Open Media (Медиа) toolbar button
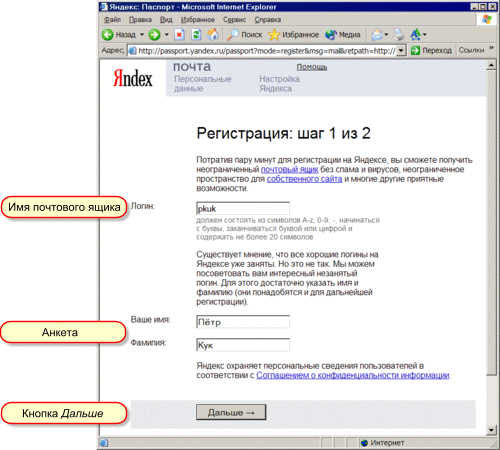 (343, 34)
